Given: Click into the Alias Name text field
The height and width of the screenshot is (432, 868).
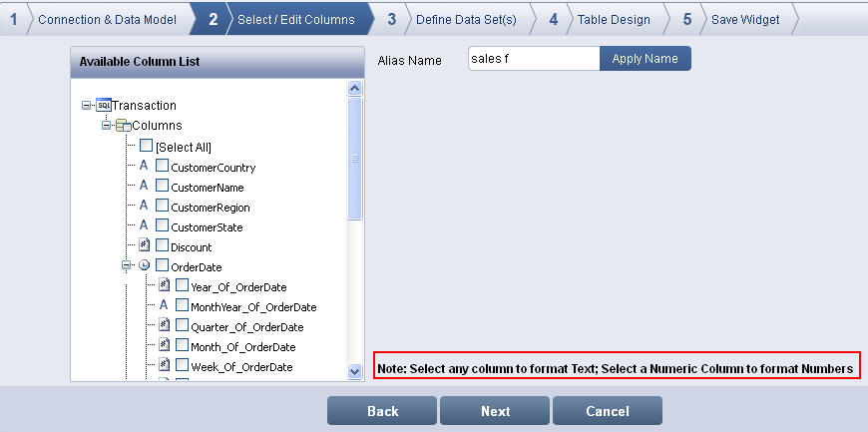Looking at the screenshot, I should tap(533, 59).
